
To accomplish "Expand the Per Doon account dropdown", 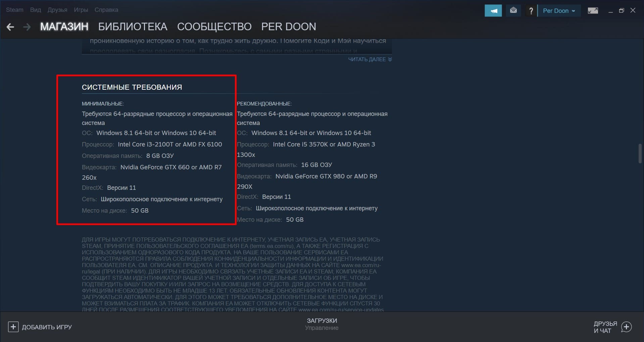I will pyautogui.click(x=559, y=11).
